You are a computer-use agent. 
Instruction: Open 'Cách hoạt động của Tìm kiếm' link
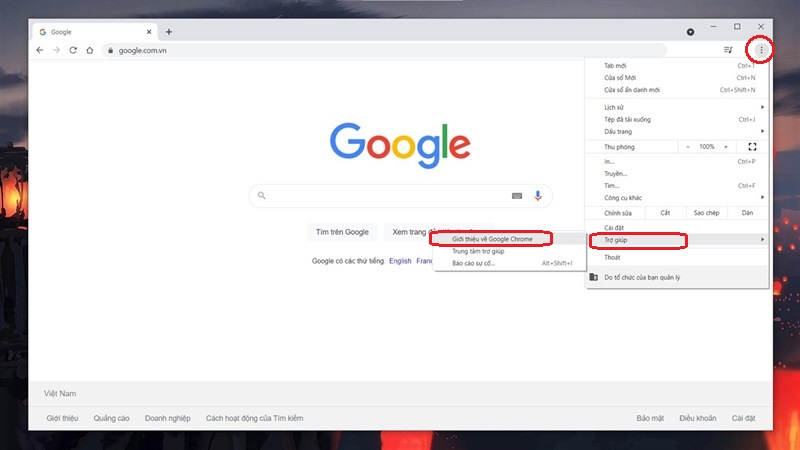[x=254, y=418]
